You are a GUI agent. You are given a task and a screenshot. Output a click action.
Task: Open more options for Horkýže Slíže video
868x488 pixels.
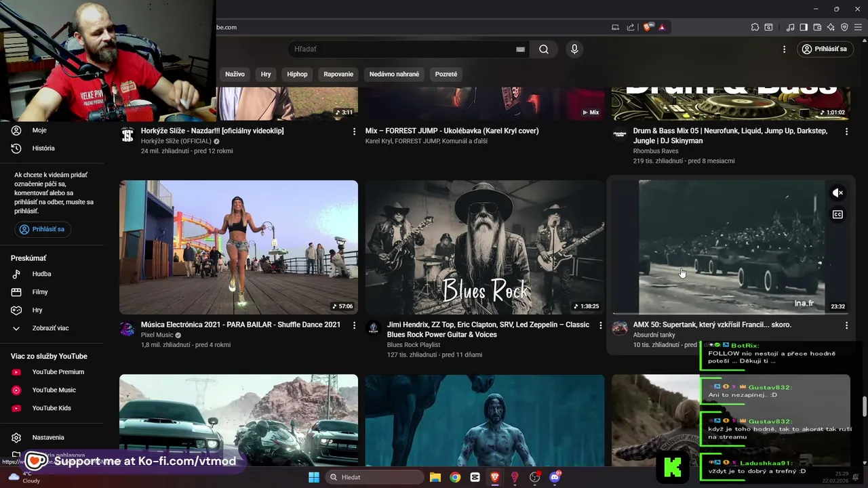click(354, 131)
